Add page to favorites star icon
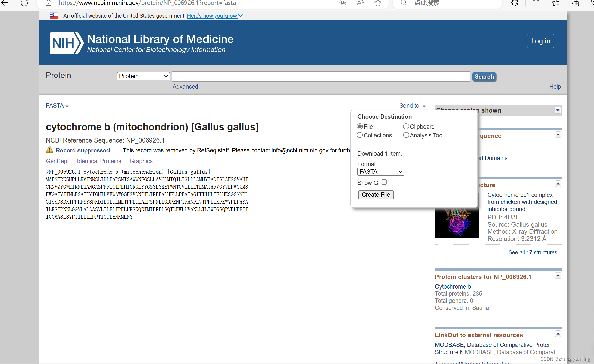 [x=378, y=3]
